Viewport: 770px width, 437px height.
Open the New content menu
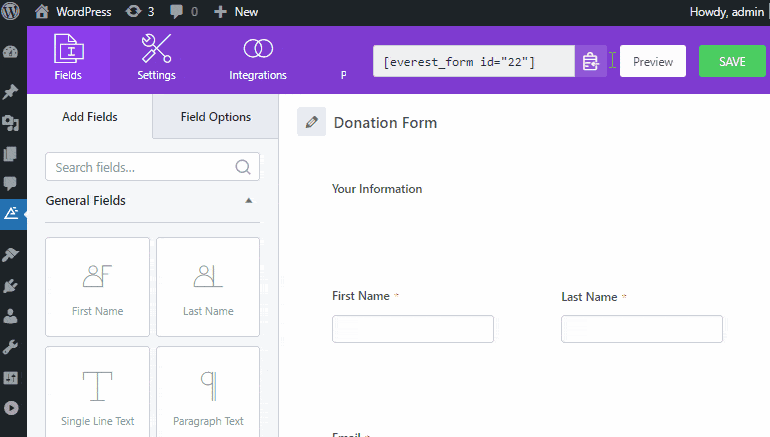236,12
